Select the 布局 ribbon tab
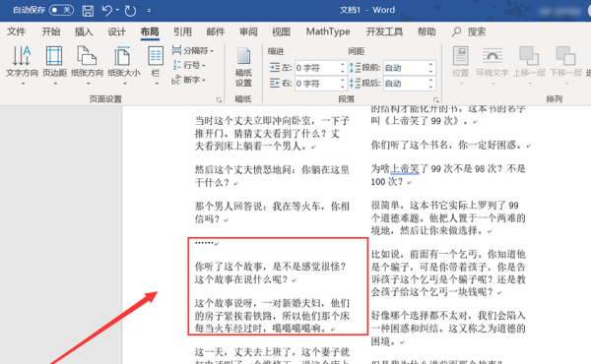This screenshot has width=591, height=364. 150,31
